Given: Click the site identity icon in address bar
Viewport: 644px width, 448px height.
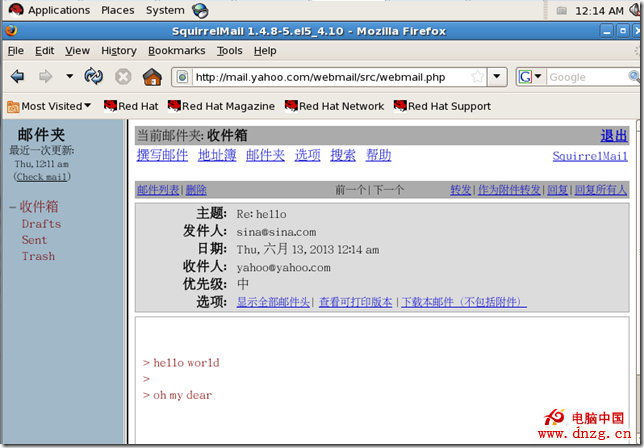Looking at the screenshot, I should click(x=182, y=77).
